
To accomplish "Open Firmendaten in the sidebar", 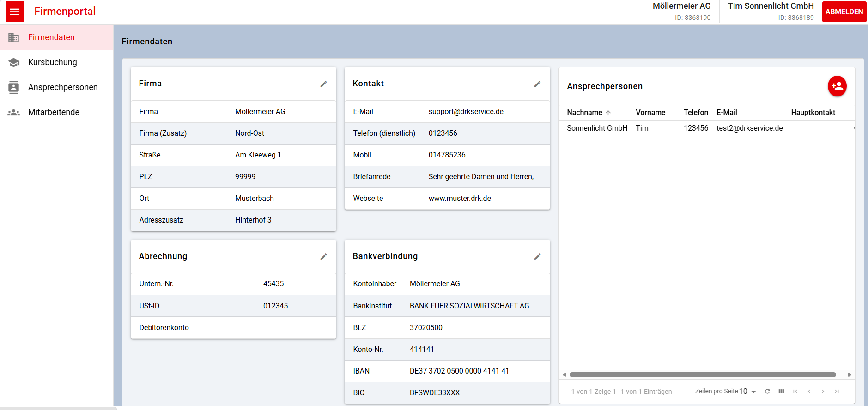I will pos(56,37).
